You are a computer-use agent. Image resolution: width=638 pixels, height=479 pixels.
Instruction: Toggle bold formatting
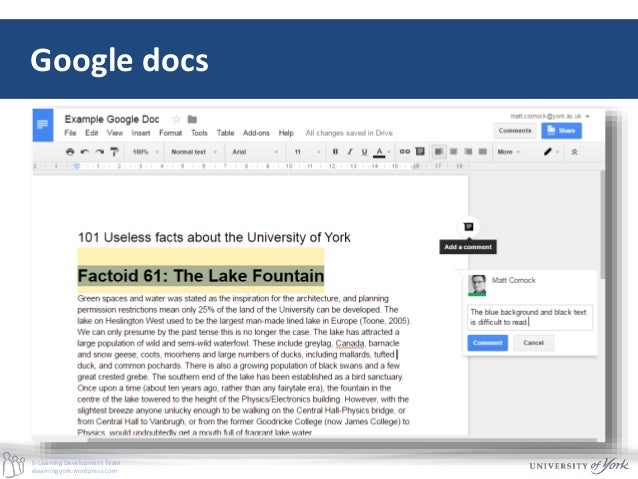(335, 152)
